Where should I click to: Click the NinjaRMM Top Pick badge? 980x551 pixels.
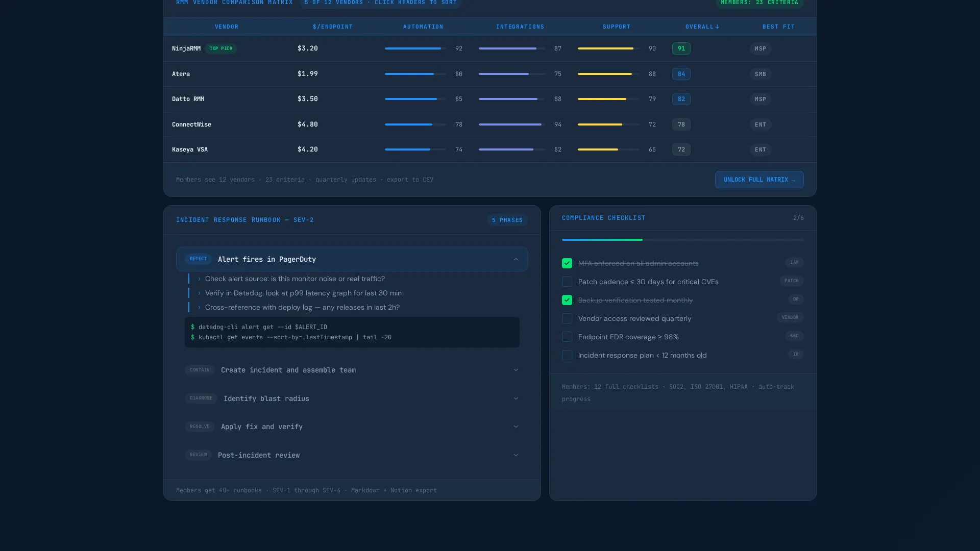tap(221, 48)
